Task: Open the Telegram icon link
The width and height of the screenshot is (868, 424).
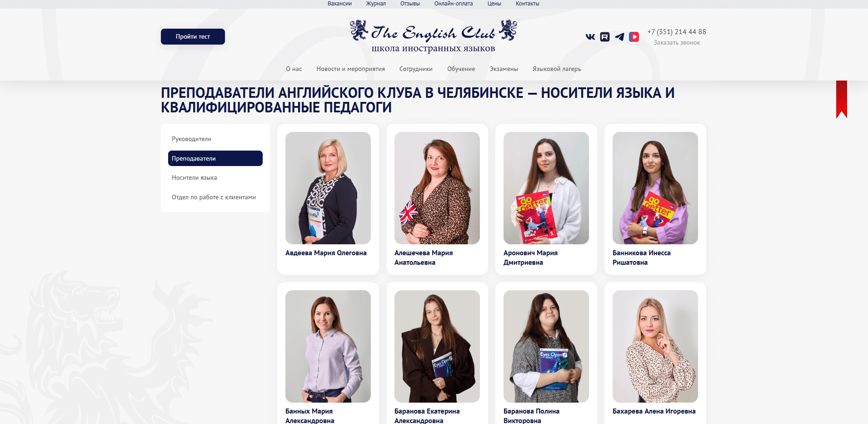Action: pos(619,37)
